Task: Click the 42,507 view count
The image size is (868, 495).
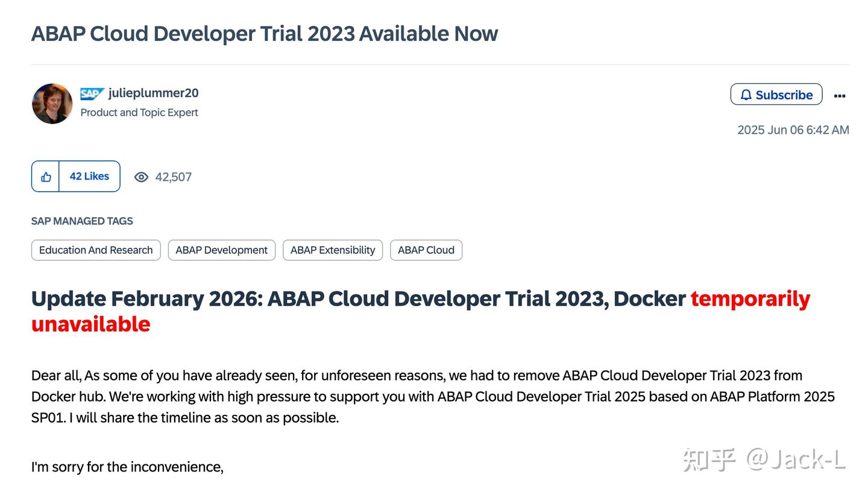Action: point(174,177)
